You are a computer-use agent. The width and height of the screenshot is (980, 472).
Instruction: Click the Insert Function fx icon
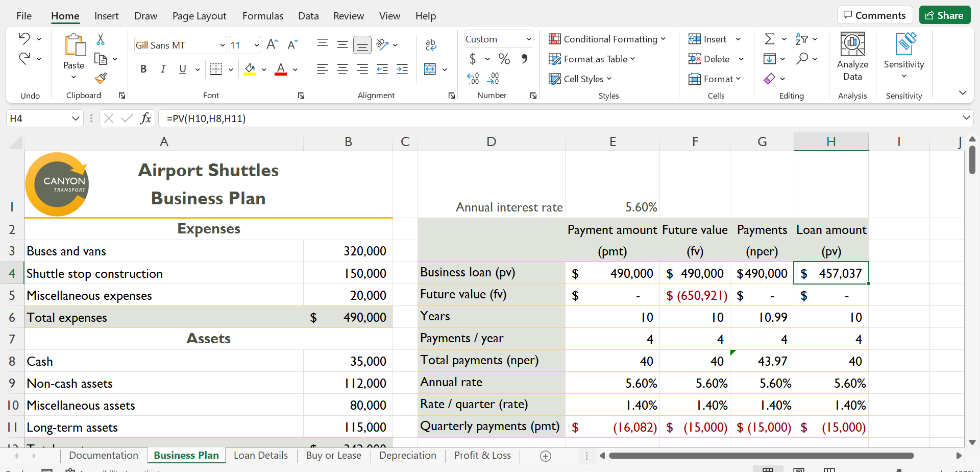[x=145, y=119]
